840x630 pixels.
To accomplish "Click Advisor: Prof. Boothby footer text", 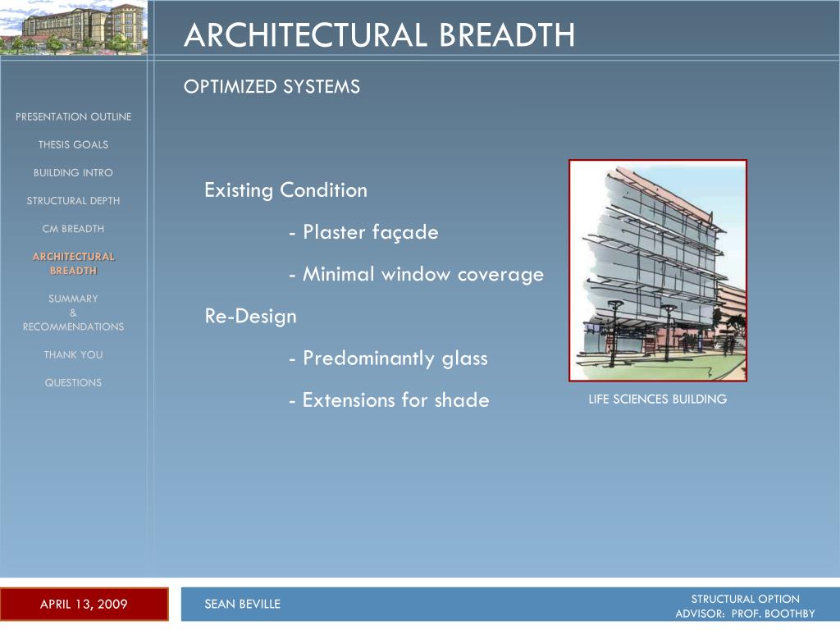I will [745, 614].
